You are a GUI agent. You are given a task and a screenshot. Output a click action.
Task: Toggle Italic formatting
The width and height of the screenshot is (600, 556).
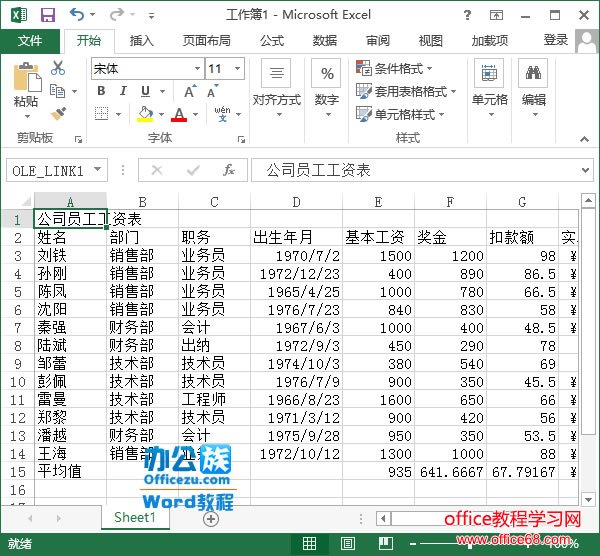[124, 91]
